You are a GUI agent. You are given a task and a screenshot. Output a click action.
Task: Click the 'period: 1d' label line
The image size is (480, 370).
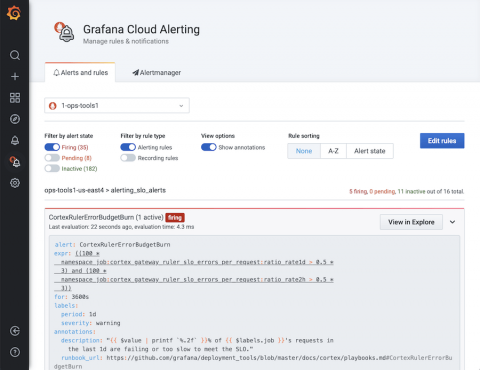pyautogui.click(x=78, y=314)
